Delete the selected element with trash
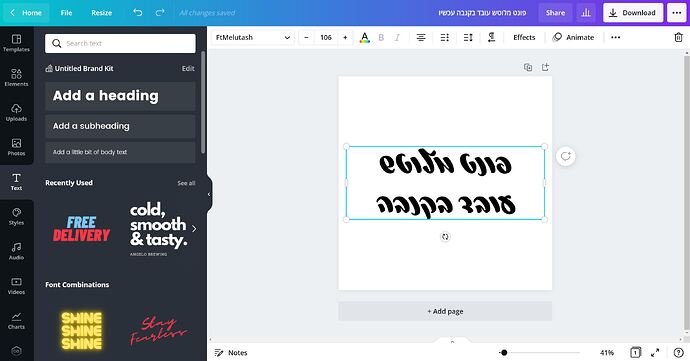The height and width of the screenshot is (361, 690). [x=678, y=37]
